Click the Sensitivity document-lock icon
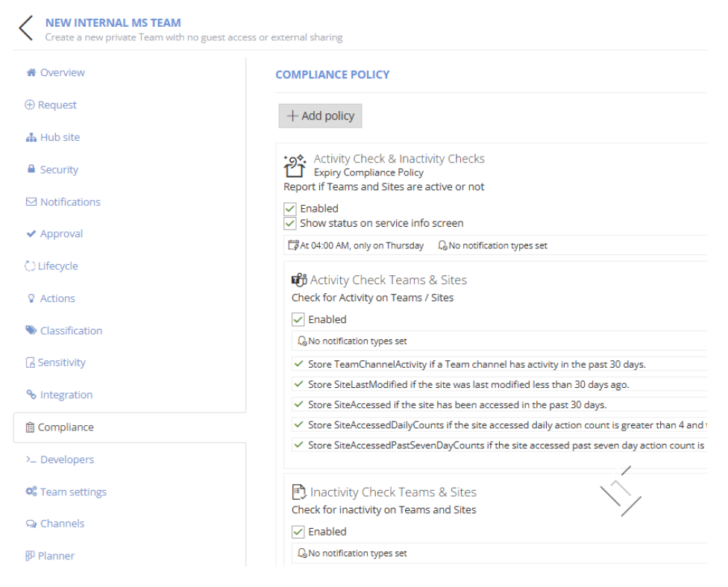This screenshot has height=587, width=728. pos(30,362)
